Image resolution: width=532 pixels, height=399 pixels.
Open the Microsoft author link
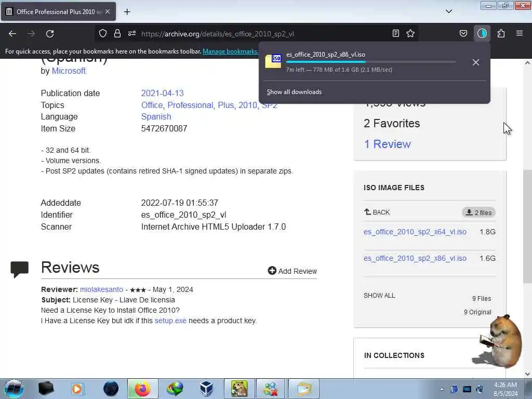click(x=69, y=71)
